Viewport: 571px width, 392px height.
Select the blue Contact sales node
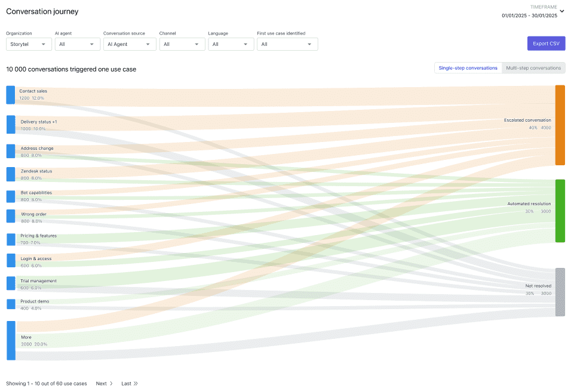click(11, 95)
